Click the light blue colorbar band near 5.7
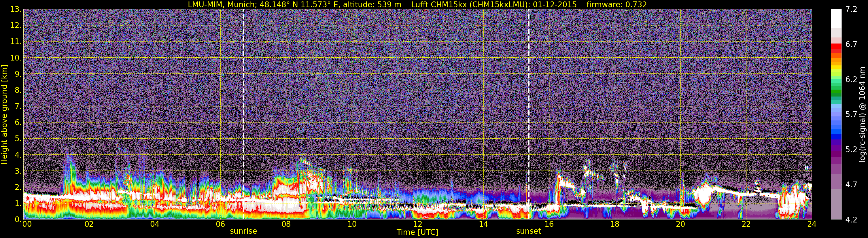The image size is (868, 238). [836, 115]
